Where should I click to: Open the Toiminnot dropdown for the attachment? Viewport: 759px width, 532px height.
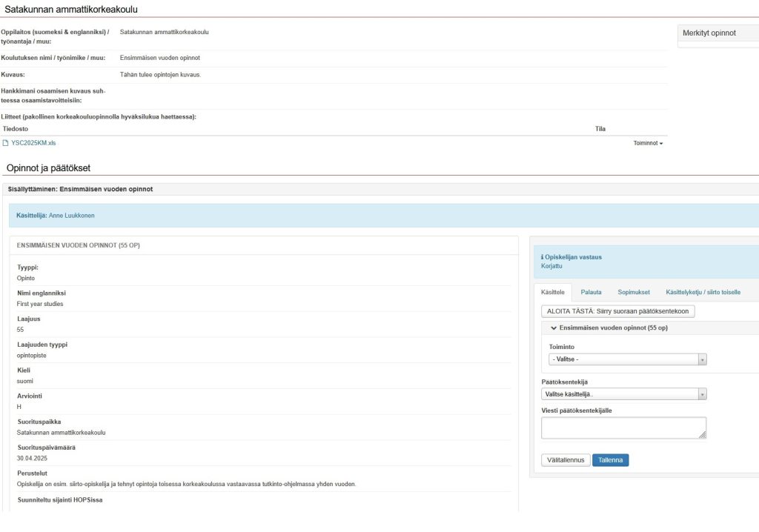pos(648,143)
